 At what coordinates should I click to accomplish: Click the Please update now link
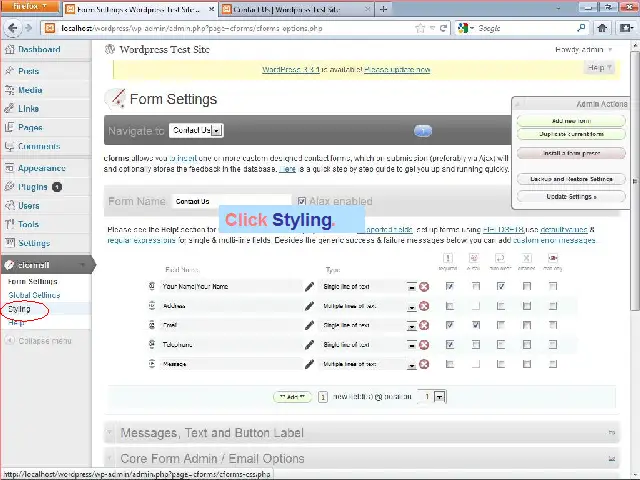(x=397, y=70)
